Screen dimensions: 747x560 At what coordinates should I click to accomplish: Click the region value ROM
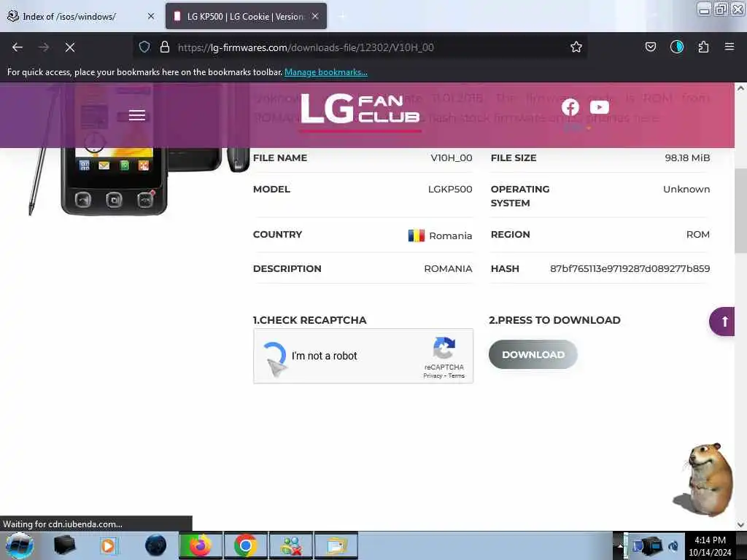pyautogui.click(x=698, y=234)
